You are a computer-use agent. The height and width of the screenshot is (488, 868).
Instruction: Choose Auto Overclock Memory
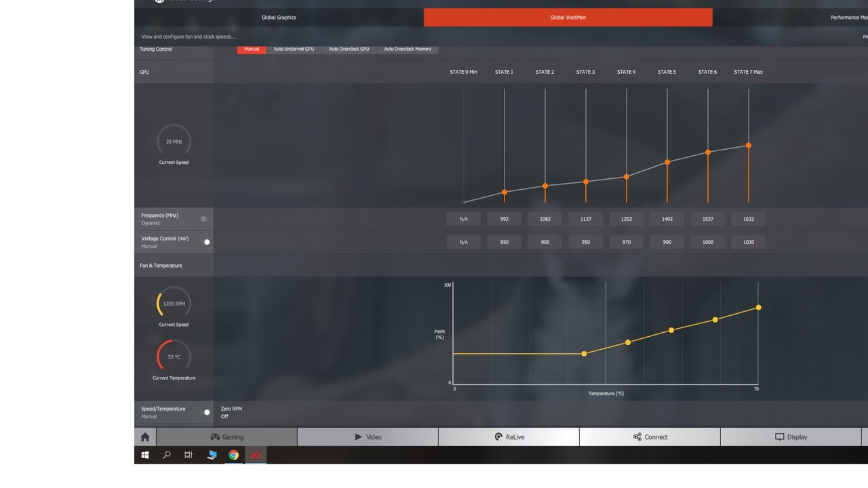(408, 49)
